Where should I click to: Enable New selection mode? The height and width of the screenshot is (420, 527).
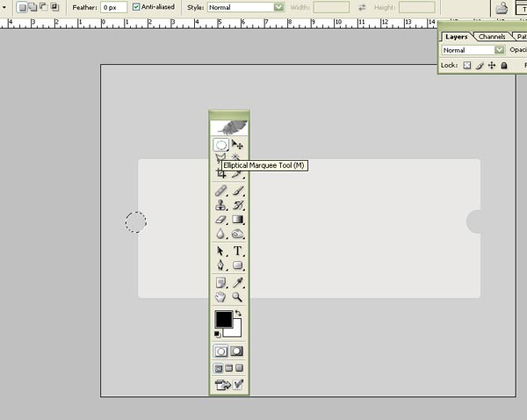click(22, 7)
